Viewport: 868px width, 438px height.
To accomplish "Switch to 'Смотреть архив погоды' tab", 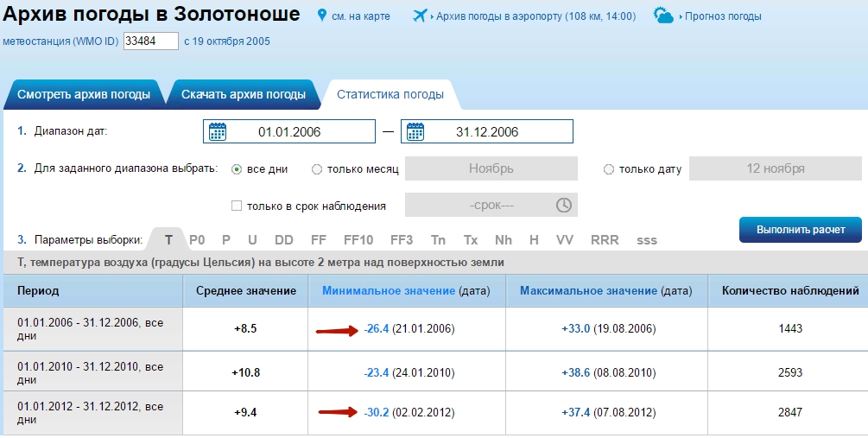I will coord(84,94).
